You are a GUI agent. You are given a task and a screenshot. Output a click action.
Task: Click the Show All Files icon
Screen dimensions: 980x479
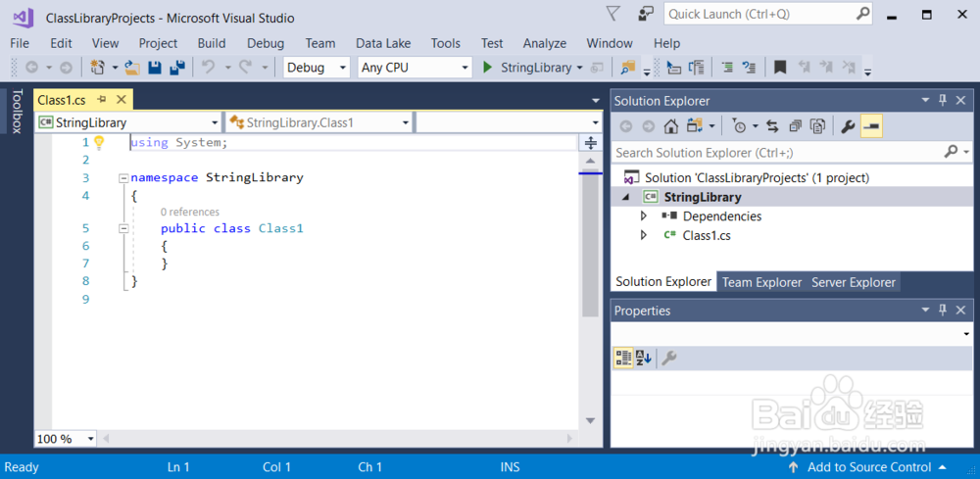[817, 126]
